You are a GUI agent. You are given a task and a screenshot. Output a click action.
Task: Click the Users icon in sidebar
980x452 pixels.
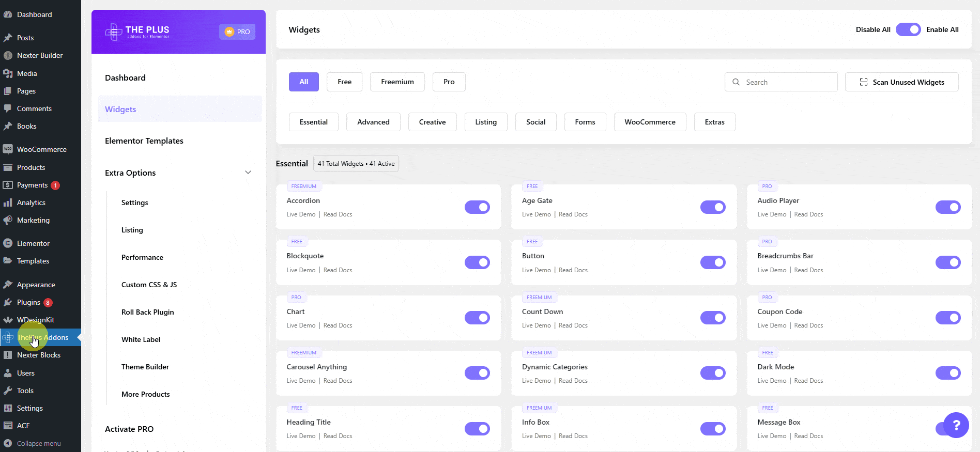pyautogui.click(x=8, y=373)
